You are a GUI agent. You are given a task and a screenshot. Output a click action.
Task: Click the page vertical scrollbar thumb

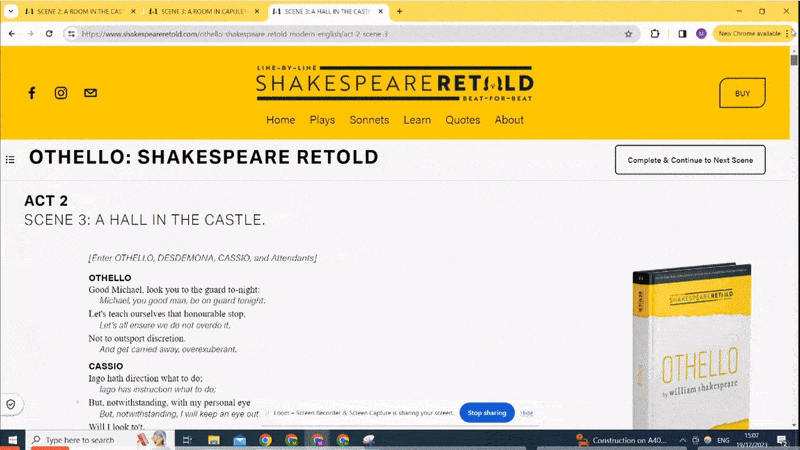point(794,59)
